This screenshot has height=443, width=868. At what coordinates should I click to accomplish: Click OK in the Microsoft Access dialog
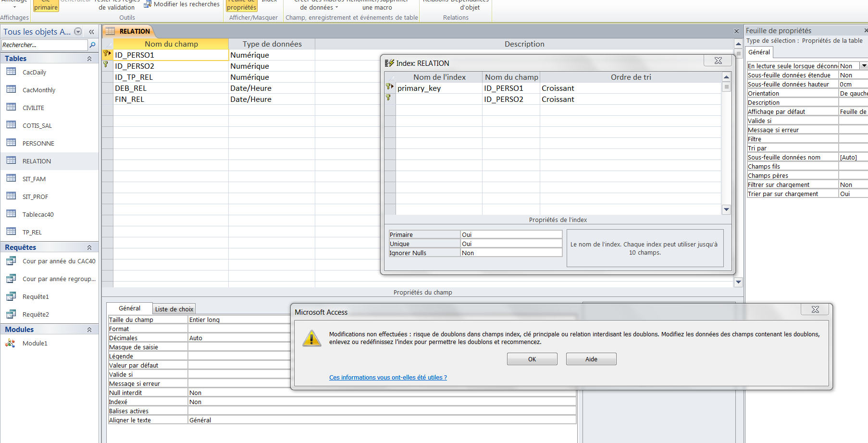(532, 359)
